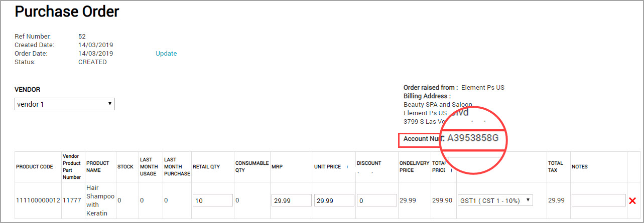Viewport: 644px width, 223px height.
Task: Click the VENDOR section label
Action: pyautogui.click(x=28, y=90)
